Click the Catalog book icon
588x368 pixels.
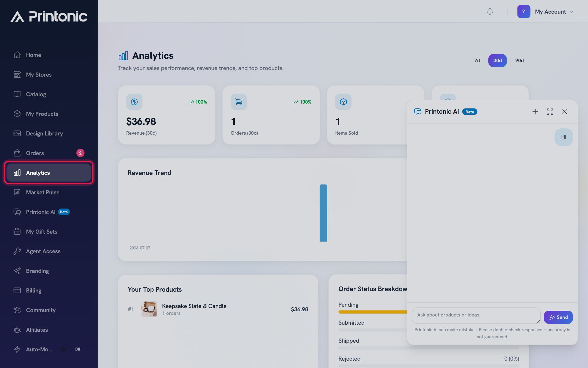point(17,94)
